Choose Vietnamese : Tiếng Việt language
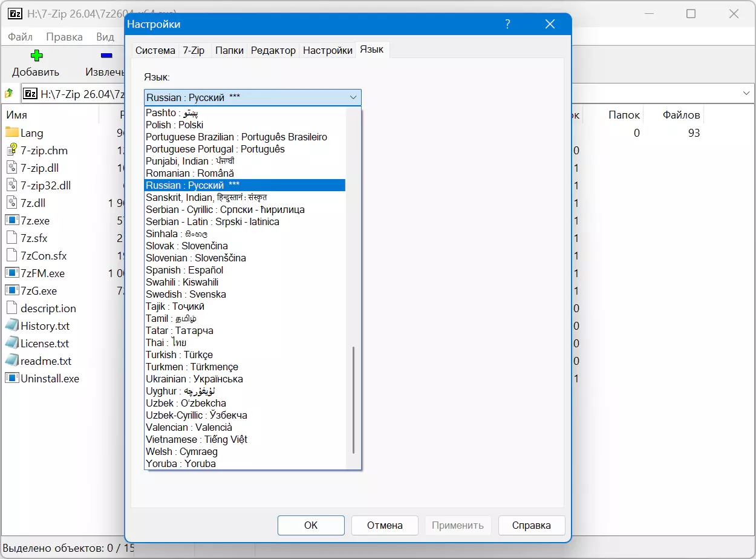The image size is (756, 559). pyautogui.click(x=245, y=439)
